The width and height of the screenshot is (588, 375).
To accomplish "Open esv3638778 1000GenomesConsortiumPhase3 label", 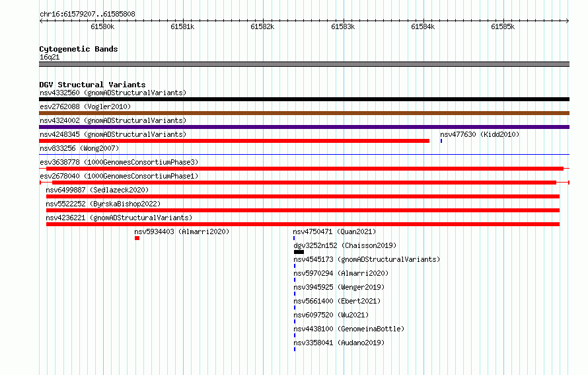I will point(119,162).
